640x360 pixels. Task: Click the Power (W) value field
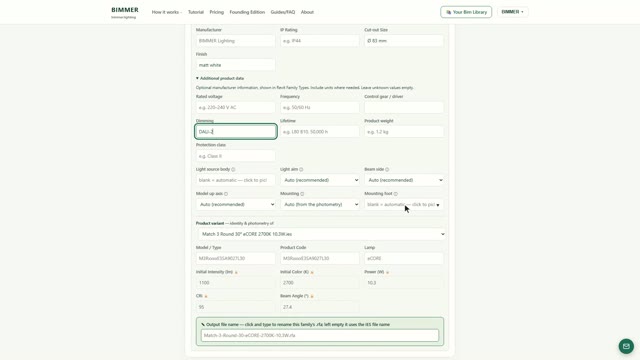coord(404,282)
